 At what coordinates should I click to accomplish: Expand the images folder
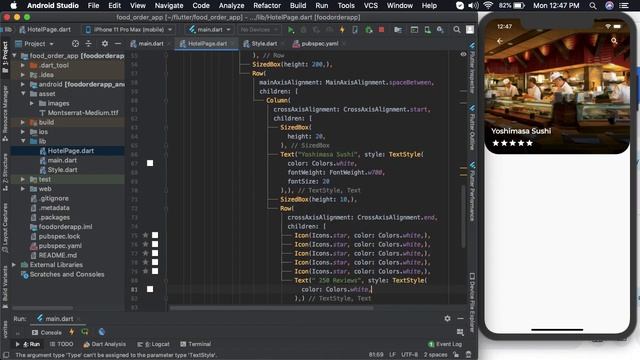[x=32, y=103]
